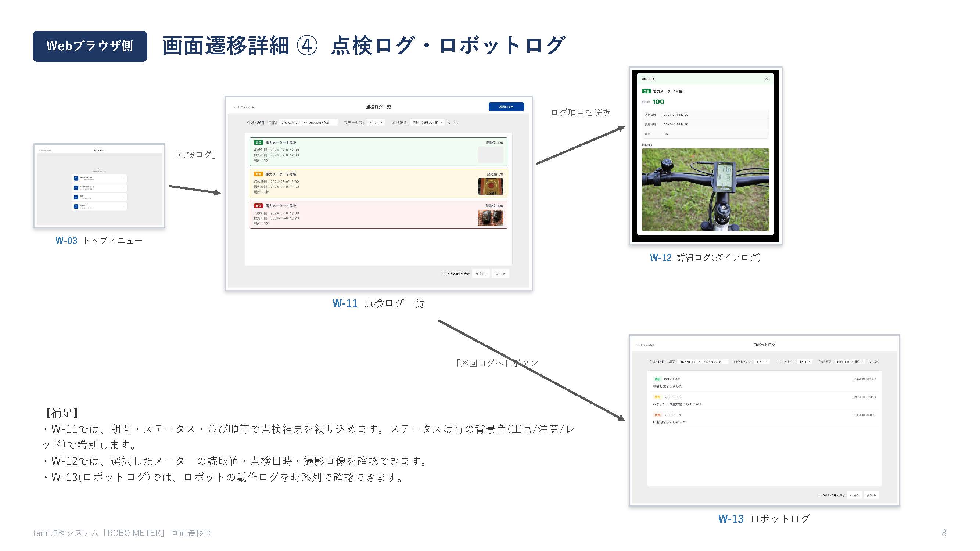Click the date range field in the ロボットログ screen

coord(703,361)
